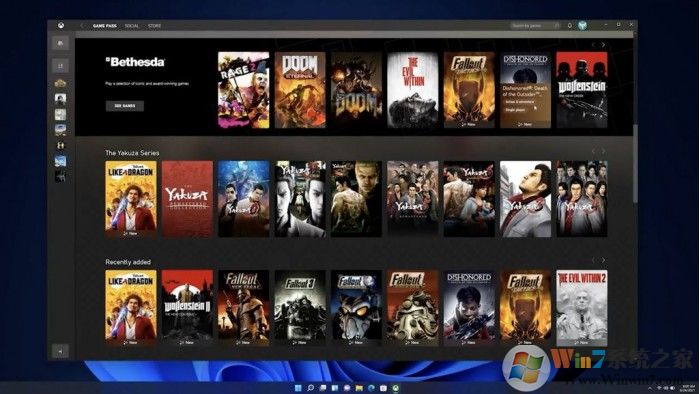Click the search for games field
Screen dimensions: 700x394
point(535,26)
